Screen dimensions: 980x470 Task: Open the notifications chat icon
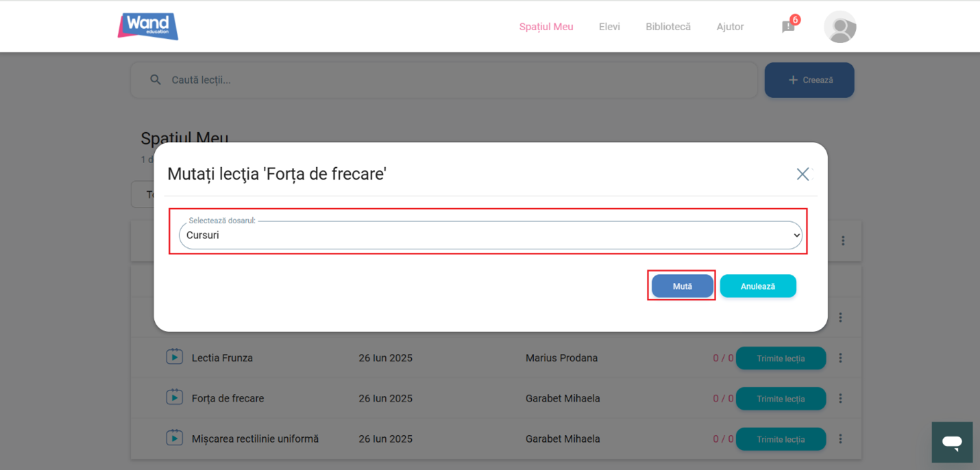[x=788, y=27]
